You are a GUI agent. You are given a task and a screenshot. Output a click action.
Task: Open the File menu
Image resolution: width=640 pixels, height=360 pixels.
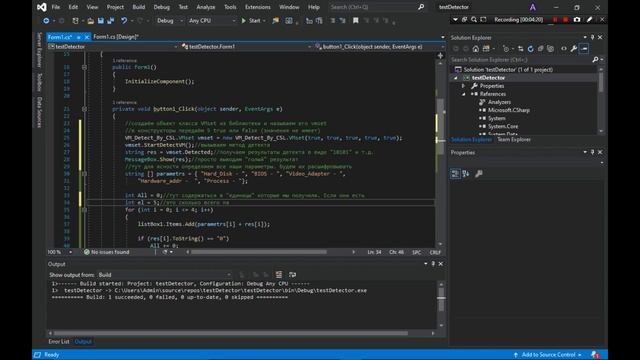(x=56, y=7)
